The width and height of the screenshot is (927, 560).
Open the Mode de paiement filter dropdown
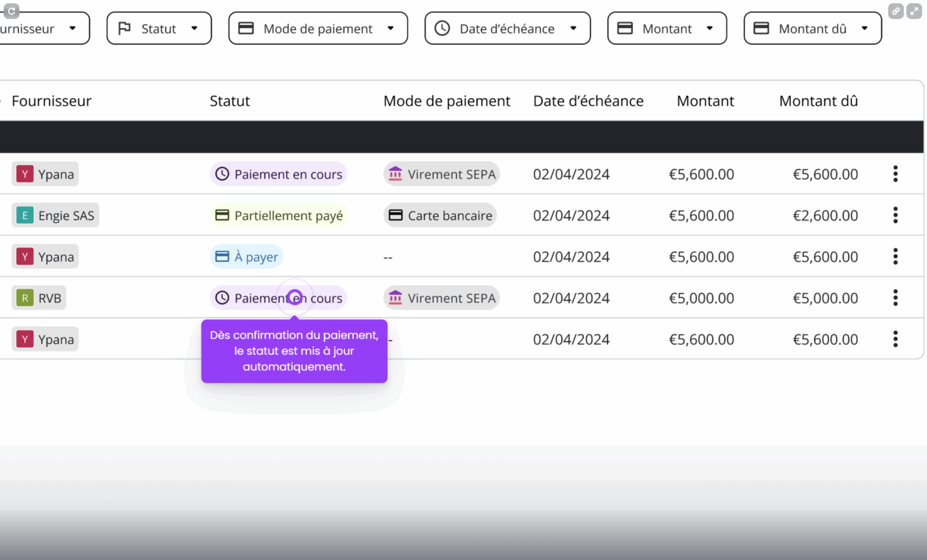(x=318, y=28)
